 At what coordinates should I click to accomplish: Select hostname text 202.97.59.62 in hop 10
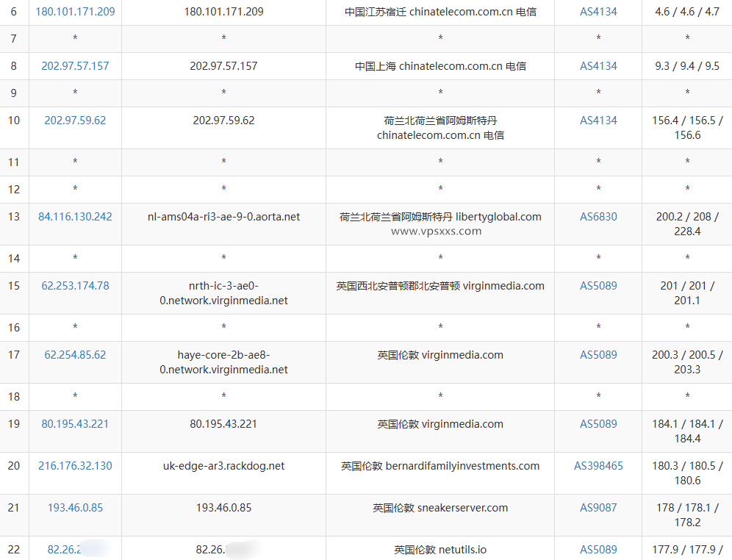(223, 121)
